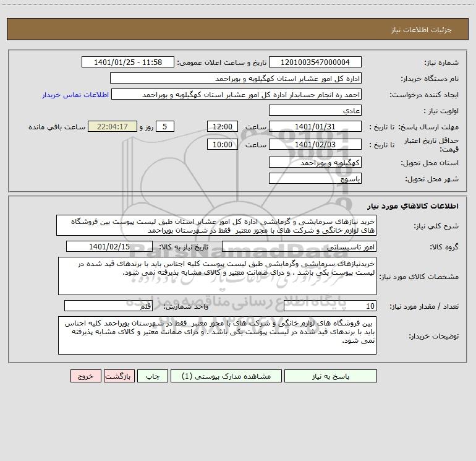Viewport: 476px width, 461px height.
Task: Click the تعداد / مقدار مورد نیاز label
Action: (424, 306)
